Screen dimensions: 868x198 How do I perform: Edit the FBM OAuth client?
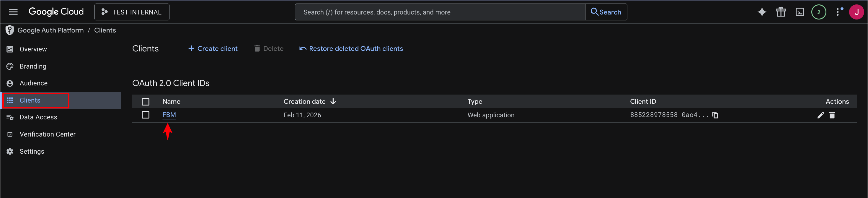click(820, 115)
